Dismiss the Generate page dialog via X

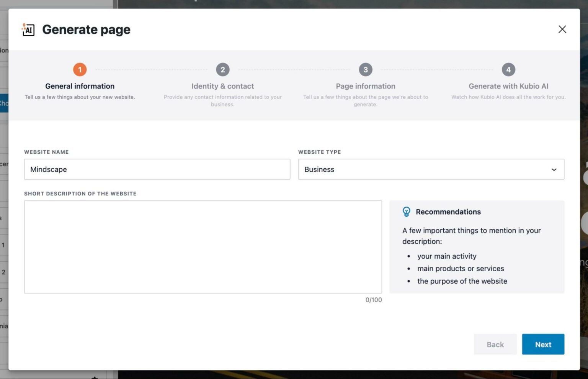click(x=562, y=29)
